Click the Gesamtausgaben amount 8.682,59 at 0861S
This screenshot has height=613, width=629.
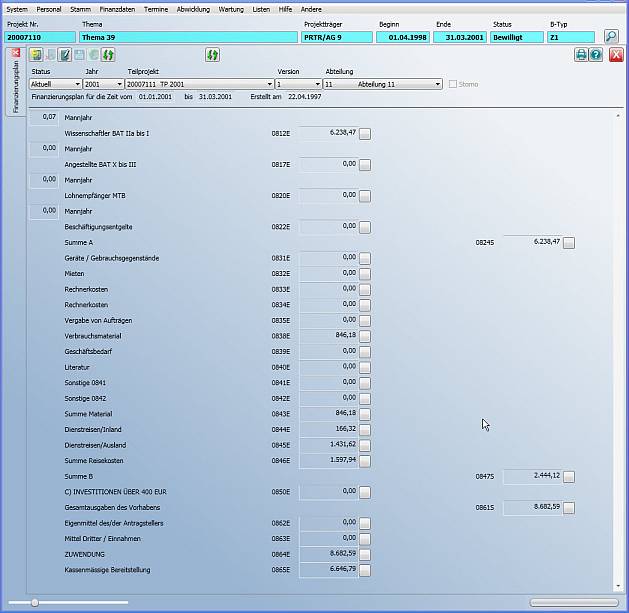tap(533, 507)
